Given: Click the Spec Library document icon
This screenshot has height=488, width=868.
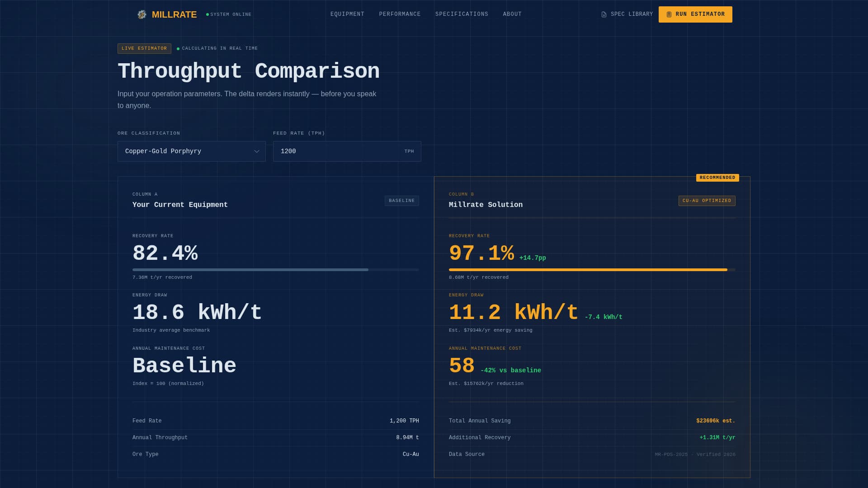Looking at the screenshot, I should tap(604, 14).
